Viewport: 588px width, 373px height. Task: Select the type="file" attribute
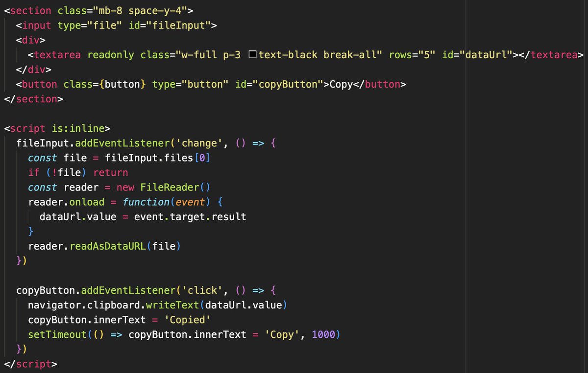(90, 25)
